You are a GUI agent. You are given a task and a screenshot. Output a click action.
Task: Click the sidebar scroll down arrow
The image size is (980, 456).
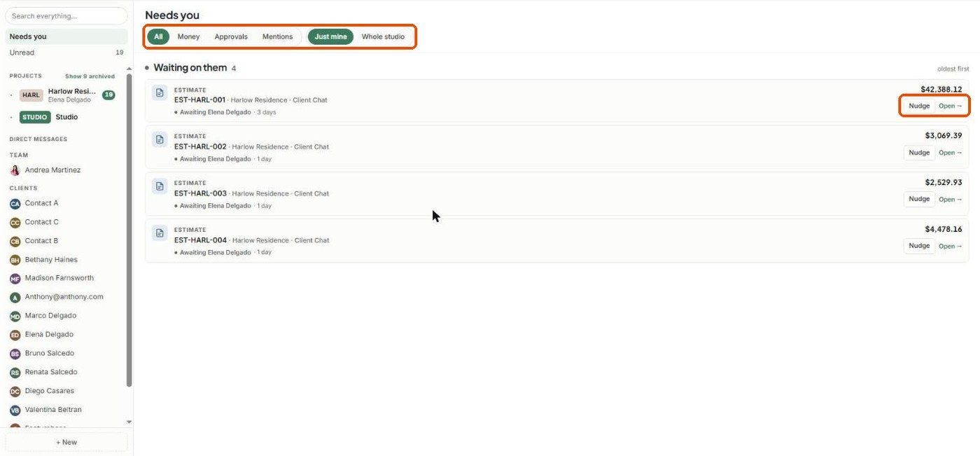point(129,422)
